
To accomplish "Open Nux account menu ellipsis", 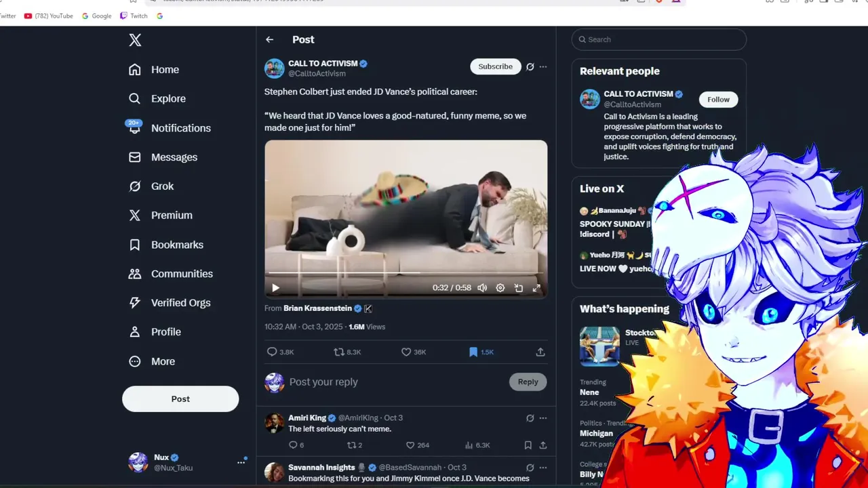I will (241, 462).
